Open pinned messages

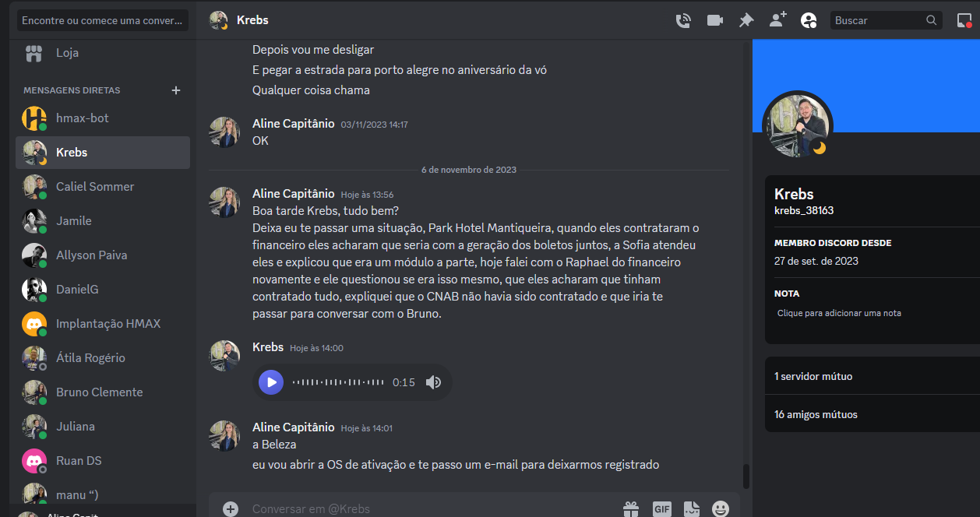[746, 20]
